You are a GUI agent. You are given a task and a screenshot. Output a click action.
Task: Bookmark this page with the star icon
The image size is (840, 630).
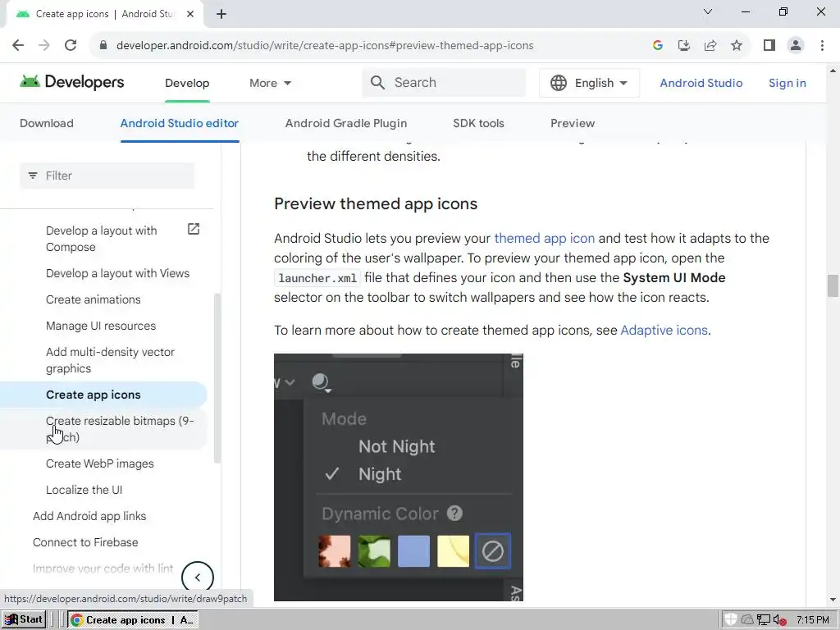coord(737,45)
